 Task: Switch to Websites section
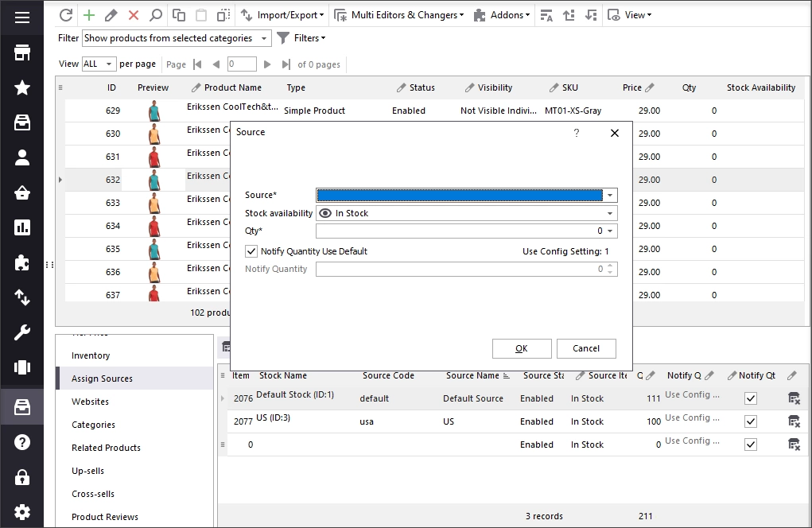point(90,402)
